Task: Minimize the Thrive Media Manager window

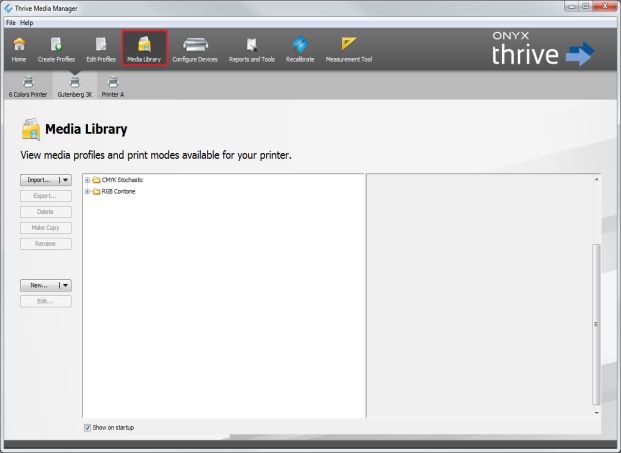Action: [x=571, y=6]
